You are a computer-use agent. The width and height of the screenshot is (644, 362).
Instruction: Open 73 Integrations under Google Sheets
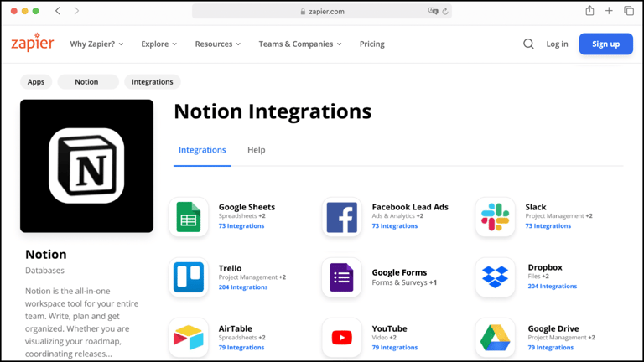point(241,225)
